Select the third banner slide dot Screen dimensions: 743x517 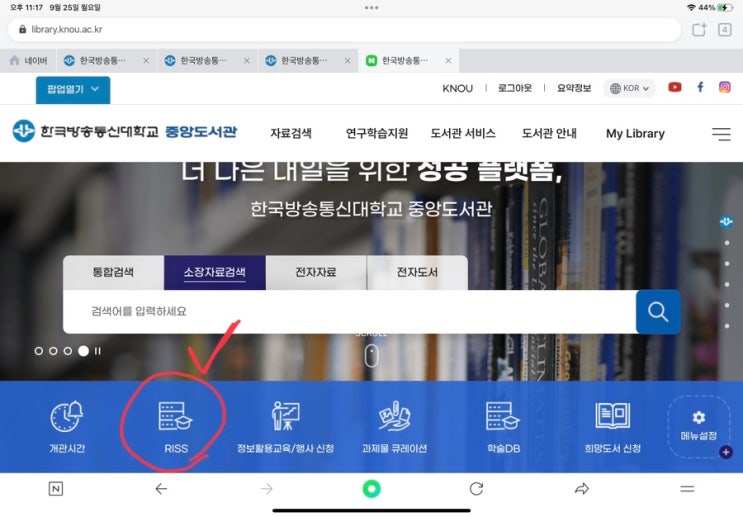[x=68, y=351]
